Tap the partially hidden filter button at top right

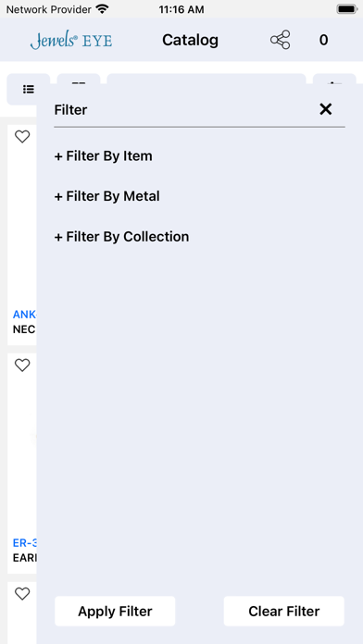(334, 79)
